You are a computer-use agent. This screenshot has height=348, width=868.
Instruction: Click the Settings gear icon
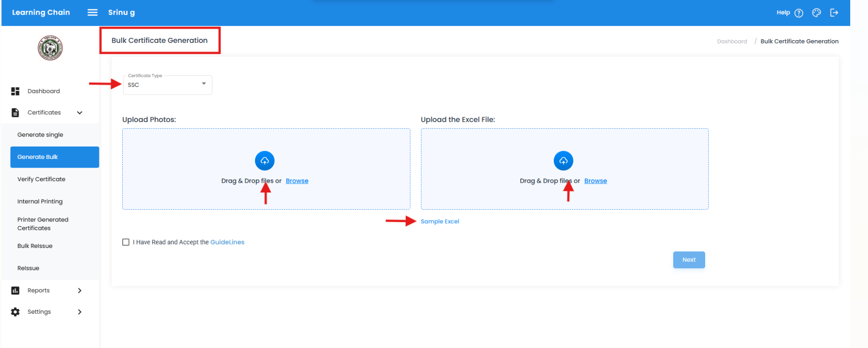16,312
